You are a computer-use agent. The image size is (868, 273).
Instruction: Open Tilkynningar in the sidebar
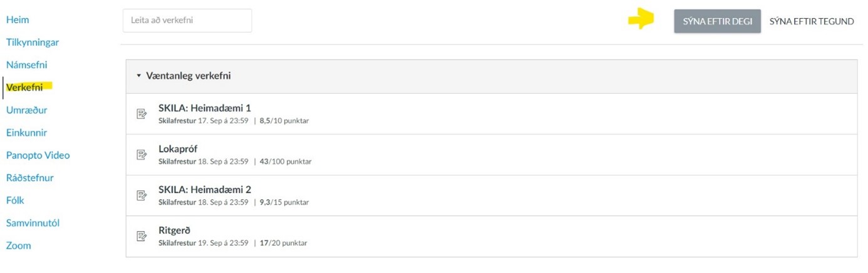[33, 43]
